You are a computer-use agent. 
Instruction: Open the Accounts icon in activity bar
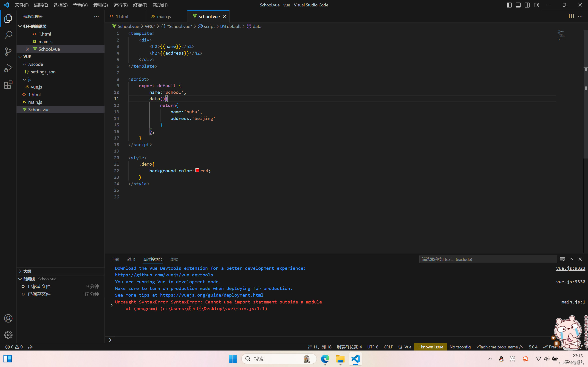coord(8,318)
